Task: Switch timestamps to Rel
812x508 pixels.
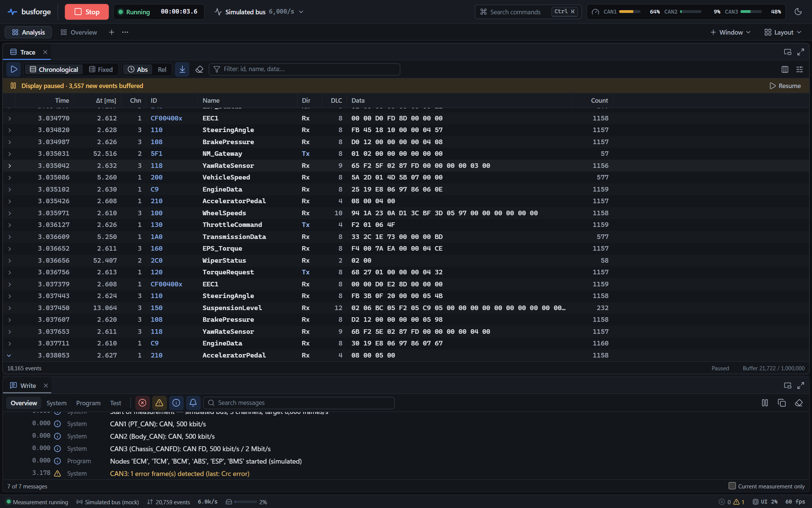Action: 162,69
